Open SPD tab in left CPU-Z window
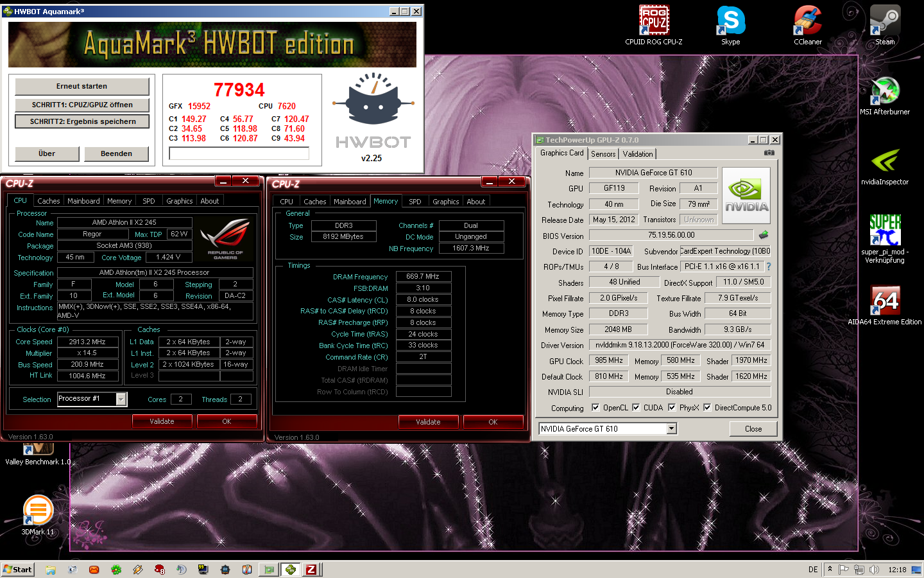 tap(148, 201)
